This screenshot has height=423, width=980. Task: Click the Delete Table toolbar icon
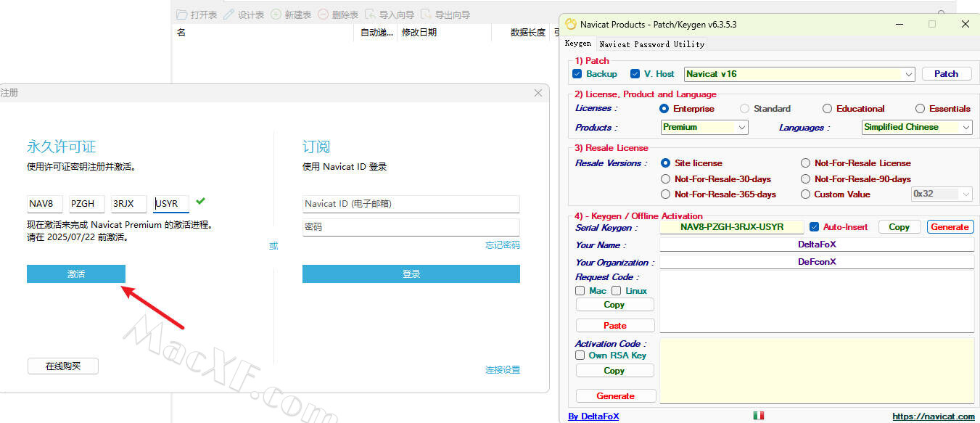click(x=324, y=15)
